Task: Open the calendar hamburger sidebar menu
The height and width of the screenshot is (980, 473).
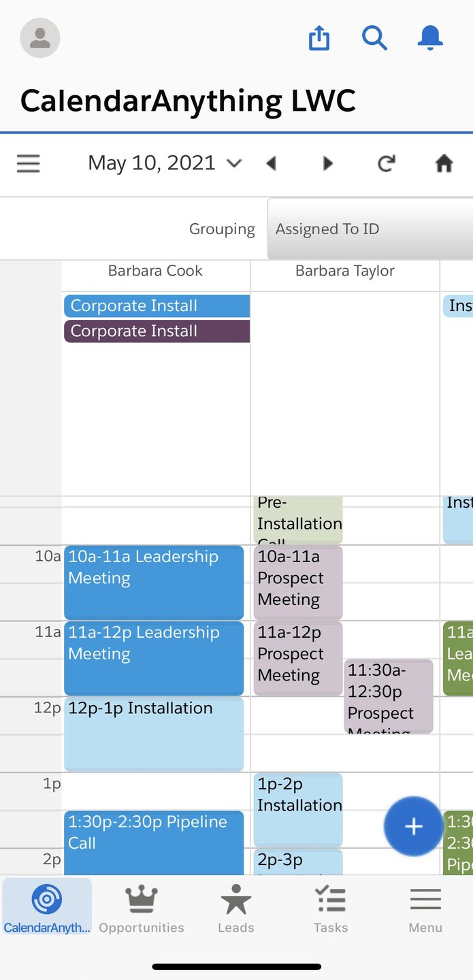Action: pos(29,163)
